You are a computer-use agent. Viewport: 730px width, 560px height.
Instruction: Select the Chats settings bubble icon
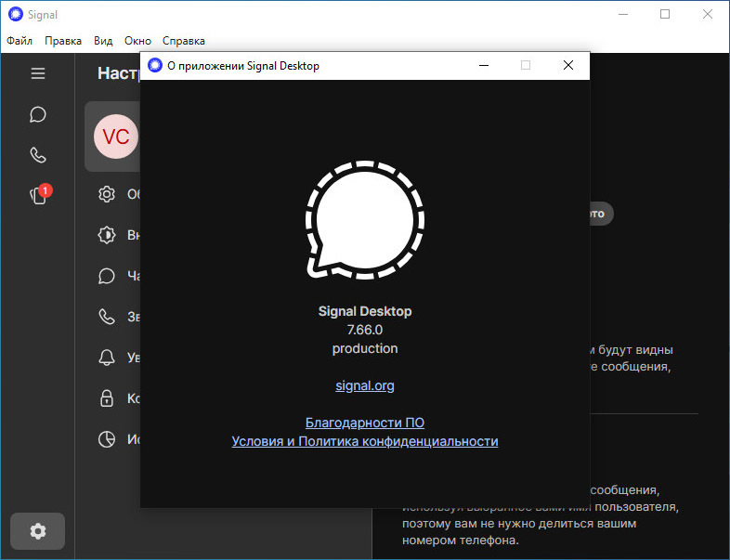tap(107, 276)
